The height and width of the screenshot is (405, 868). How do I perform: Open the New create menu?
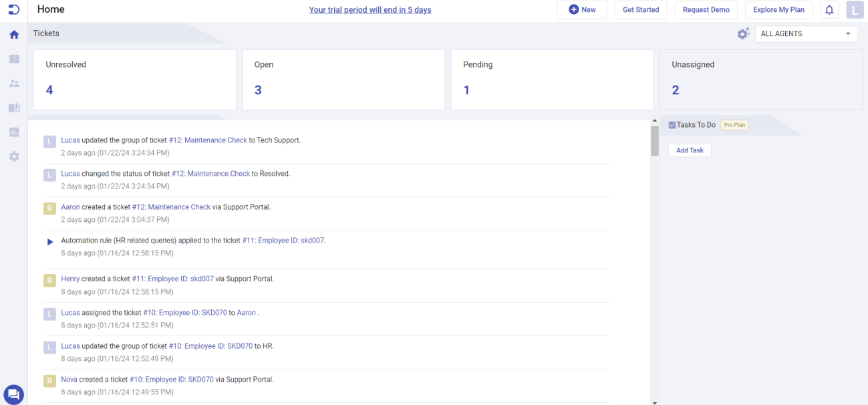[582, 10]
